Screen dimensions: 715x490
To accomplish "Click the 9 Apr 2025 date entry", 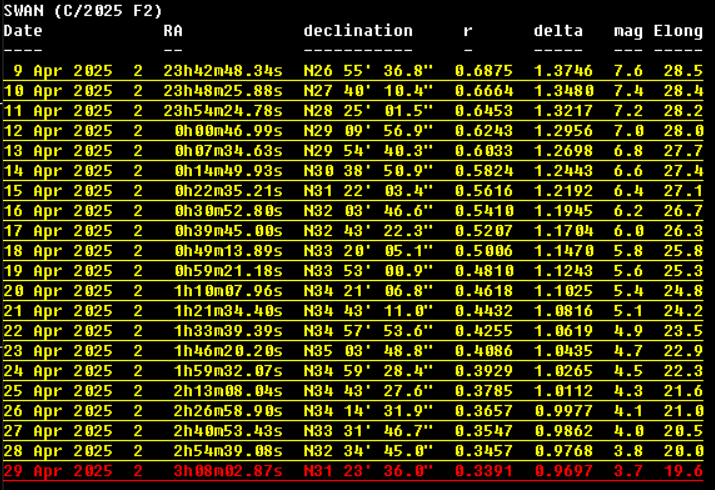I will coord(62,71).
